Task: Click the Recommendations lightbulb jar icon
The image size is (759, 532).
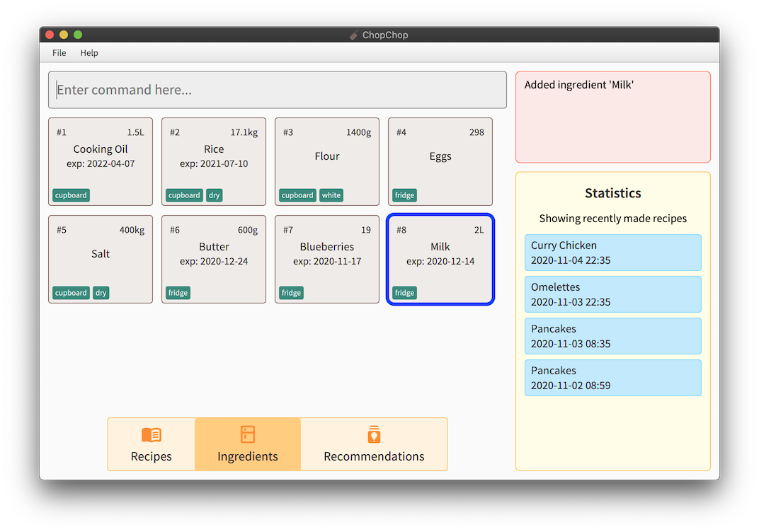Action: click(x=374, y=434)
